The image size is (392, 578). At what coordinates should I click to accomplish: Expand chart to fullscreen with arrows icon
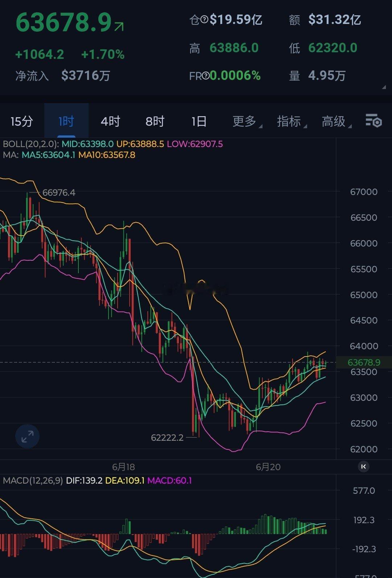pyautogui.click(x=27, y=436)
